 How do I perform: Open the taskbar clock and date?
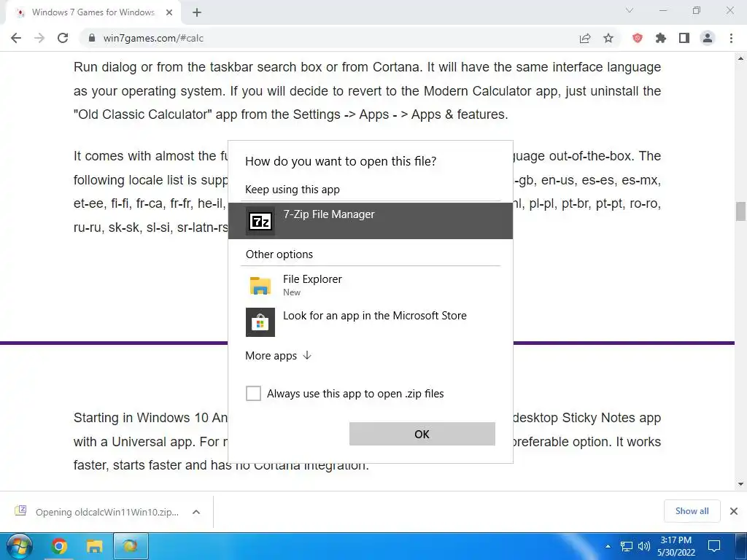coord(676,546)
